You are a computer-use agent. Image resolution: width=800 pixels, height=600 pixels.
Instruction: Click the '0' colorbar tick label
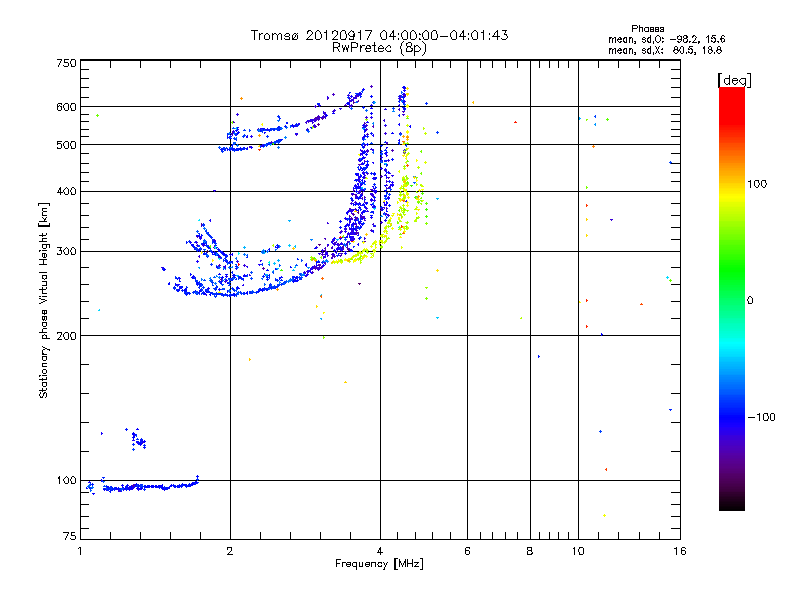749,301
